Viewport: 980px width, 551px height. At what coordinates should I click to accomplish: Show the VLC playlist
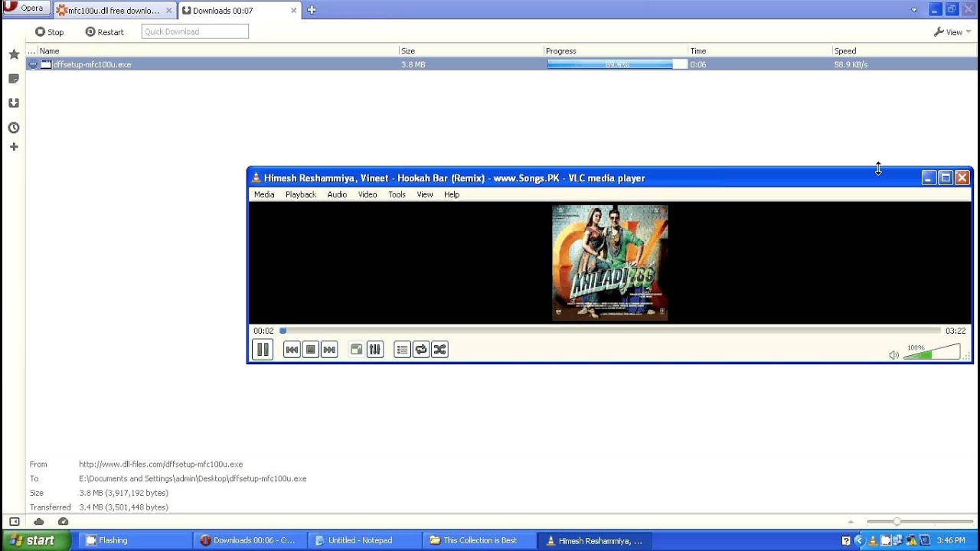402,350
